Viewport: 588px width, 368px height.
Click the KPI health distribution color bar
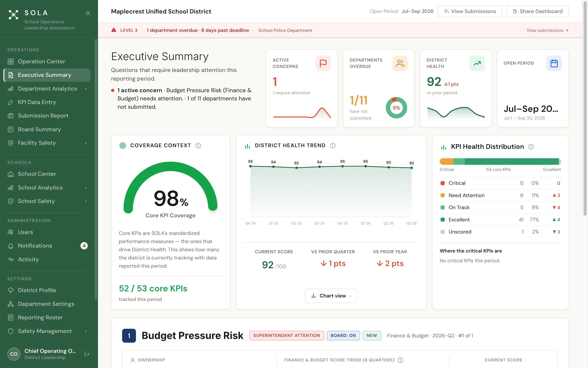pos(500,161)
